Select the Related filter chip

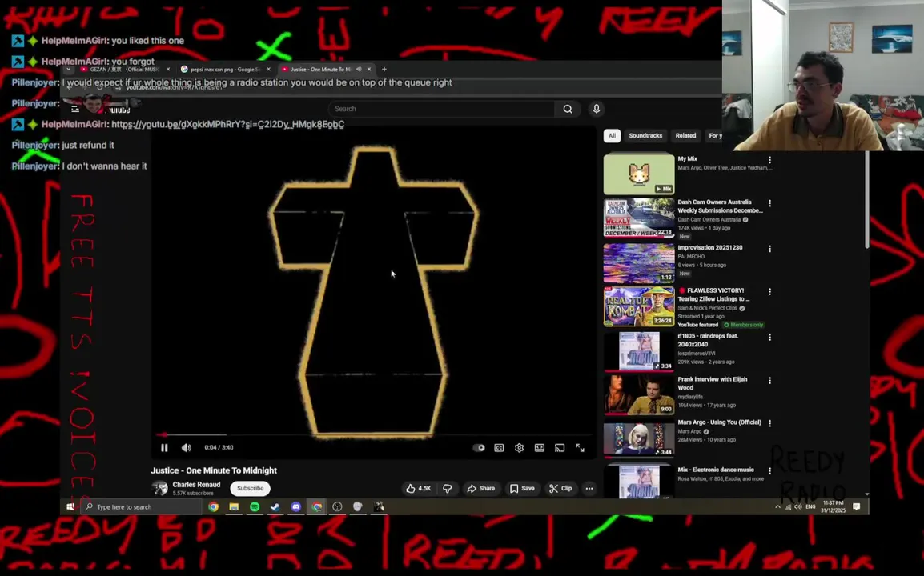685,135
